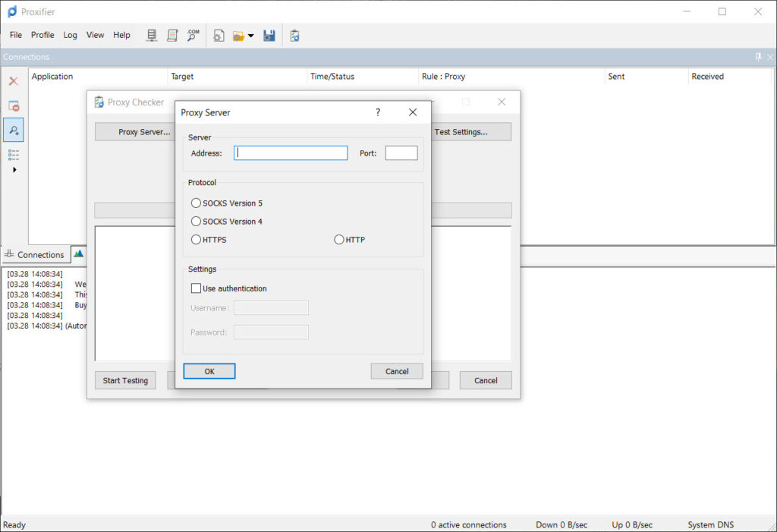Close the Proxy Checker window
Screen dimensions: 777x532
(x=502, y=102)
